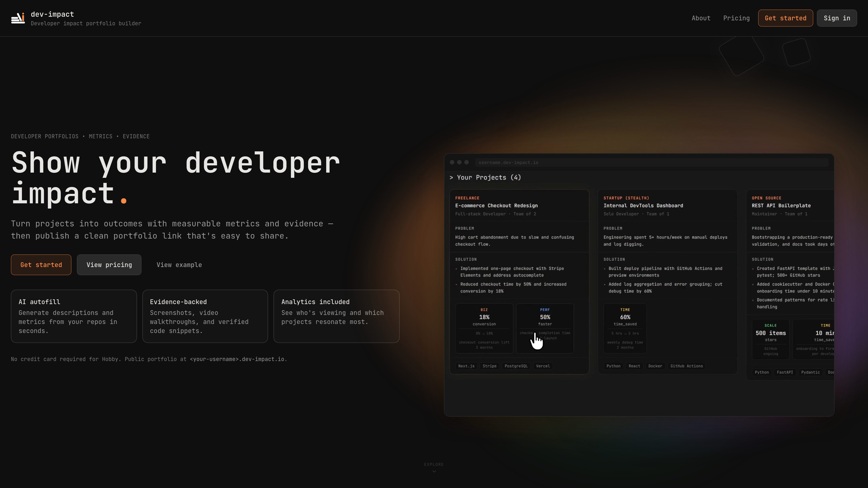Open the Pricing nav link

(x=736, y=18)
